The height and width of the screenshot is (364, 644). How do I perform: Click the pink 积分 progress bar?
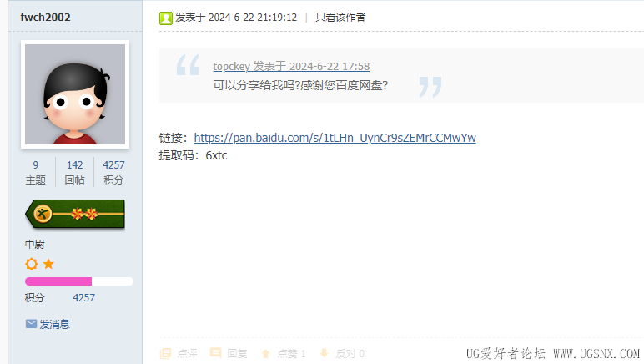tap(79, 281)
